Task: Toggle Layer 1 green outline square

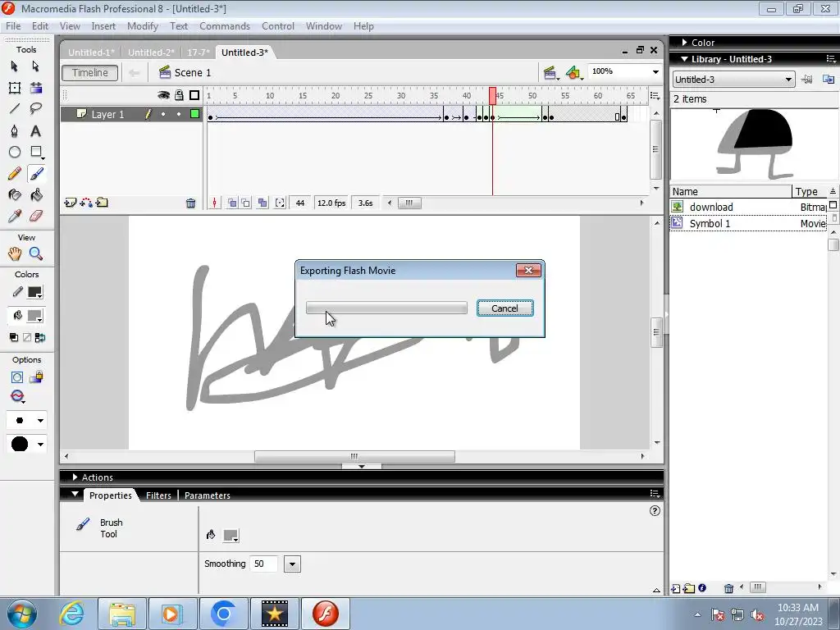Action: 195,113
